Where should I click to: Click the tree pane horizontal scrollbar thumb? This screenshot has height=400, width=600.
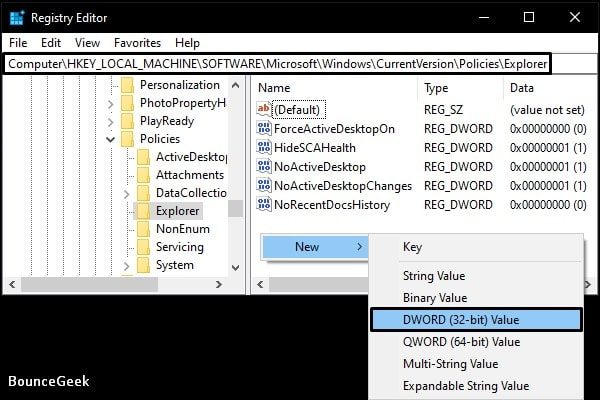(x=89, y=284)
